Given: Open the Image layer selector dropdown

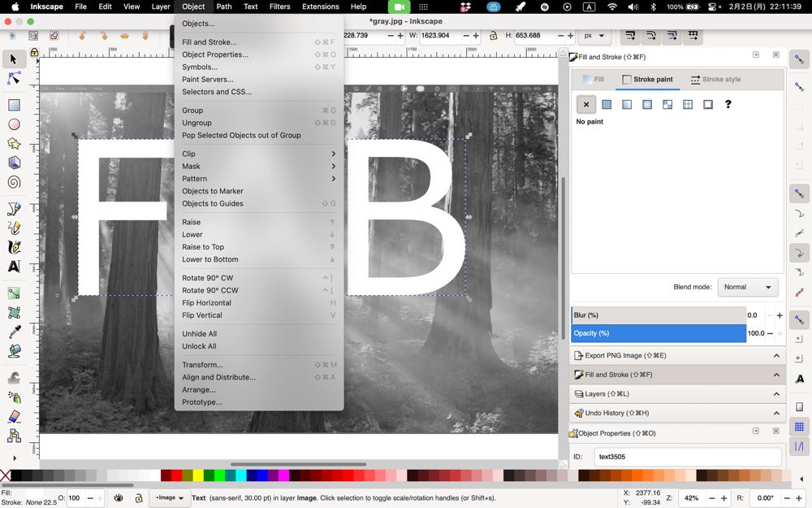Looking at the screenshot, I should [x=170, y=497].
